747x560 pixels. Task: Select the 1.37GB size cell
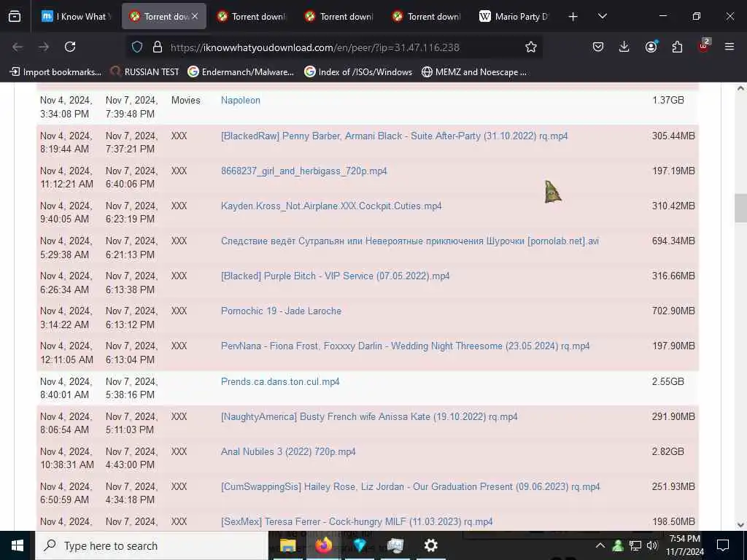tap(668, 101)
